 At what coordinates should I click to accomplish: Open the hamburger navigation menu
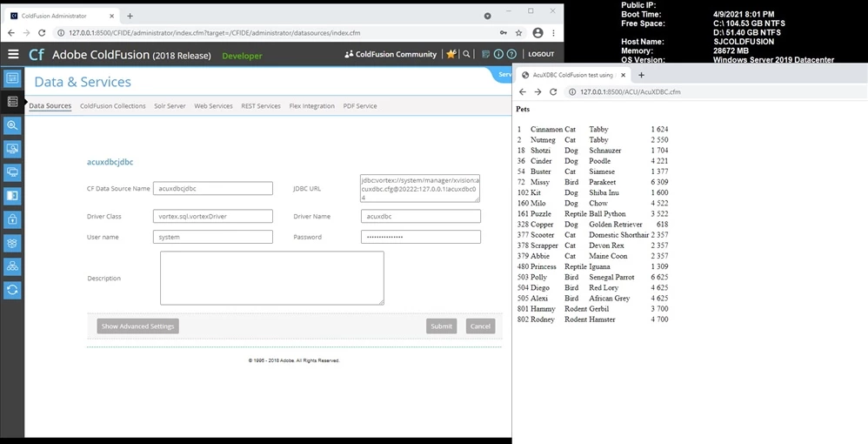click(x=13, y=54)
